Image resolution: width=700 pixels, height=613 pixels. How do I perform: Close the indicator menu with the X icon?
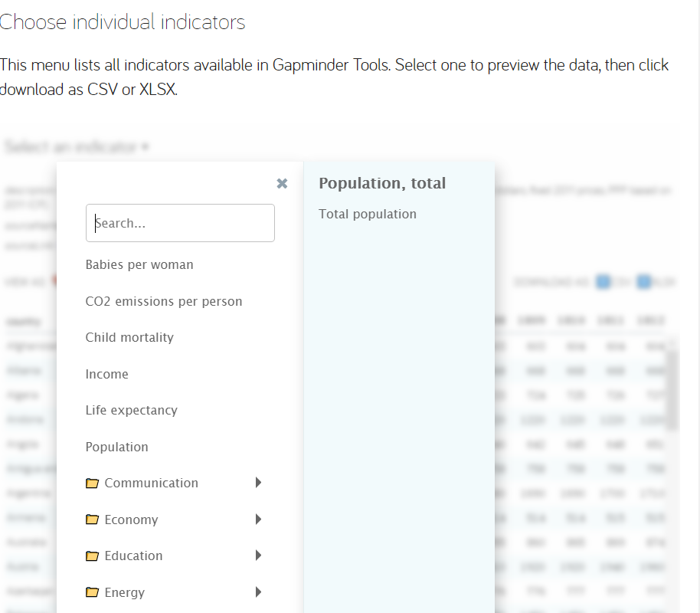(x=282, y=183)
